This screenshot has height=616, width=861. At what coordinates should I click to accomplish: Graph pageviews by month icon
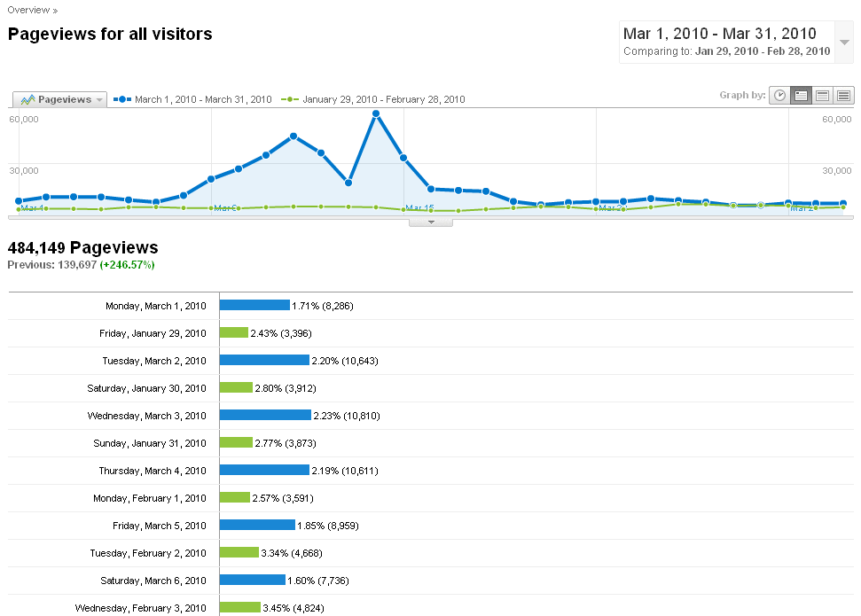coord(843,96)
